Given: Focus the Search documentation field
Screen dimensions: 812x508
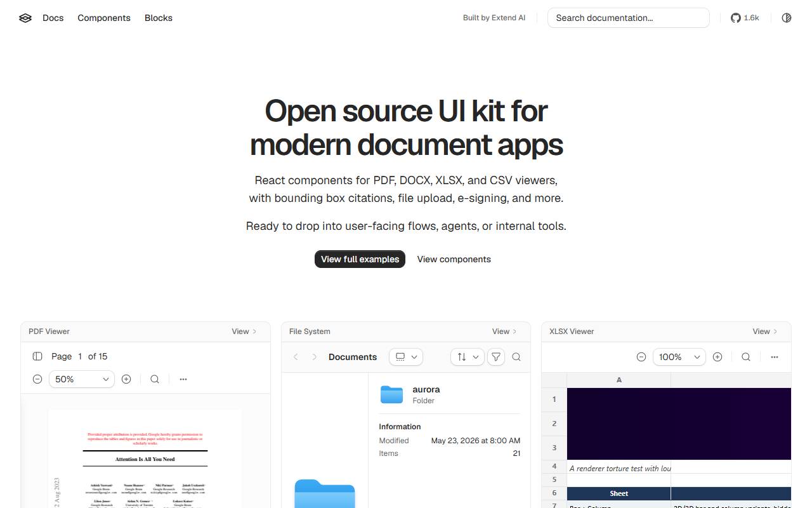Looking at the screenshot, I should 629,18.
